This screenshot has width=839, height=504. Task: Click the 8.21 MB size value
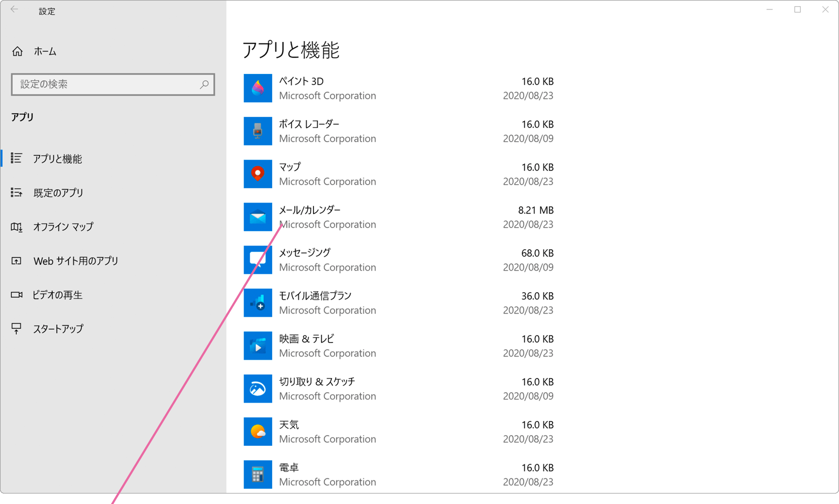536,210
